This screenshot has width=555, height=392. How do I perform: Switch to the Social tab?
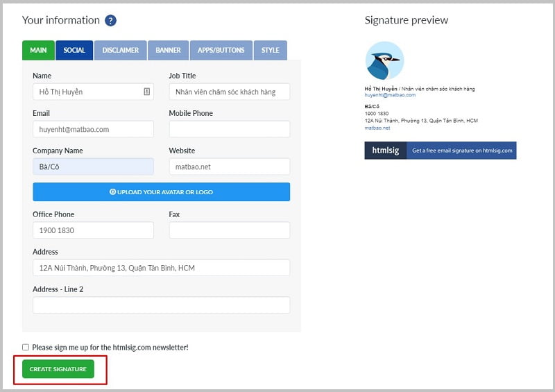click(74, 51)
